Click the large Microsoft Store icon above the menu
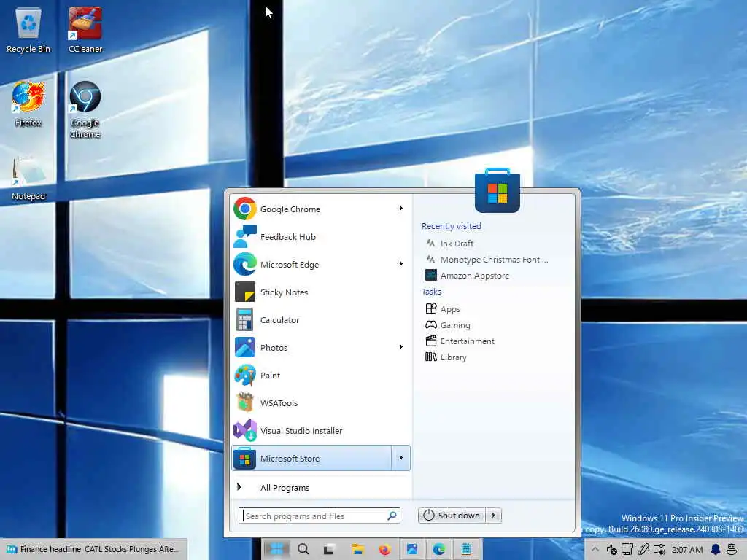This screenshot has height=560, width=747. [497, 190]
